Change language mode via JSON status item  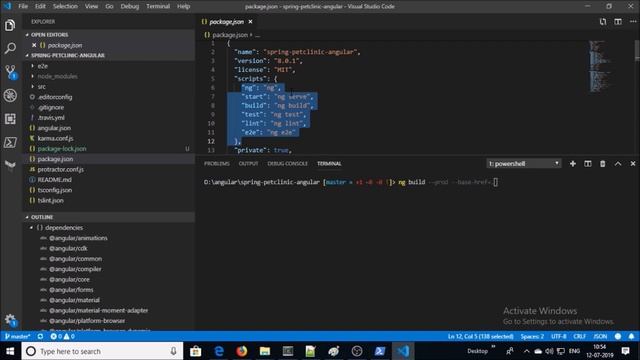click(600, 336)
